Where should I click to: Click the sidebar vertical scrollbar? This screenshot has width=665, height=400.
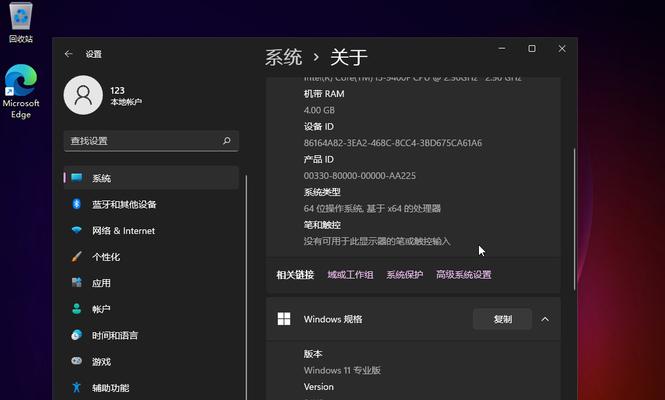246,287
